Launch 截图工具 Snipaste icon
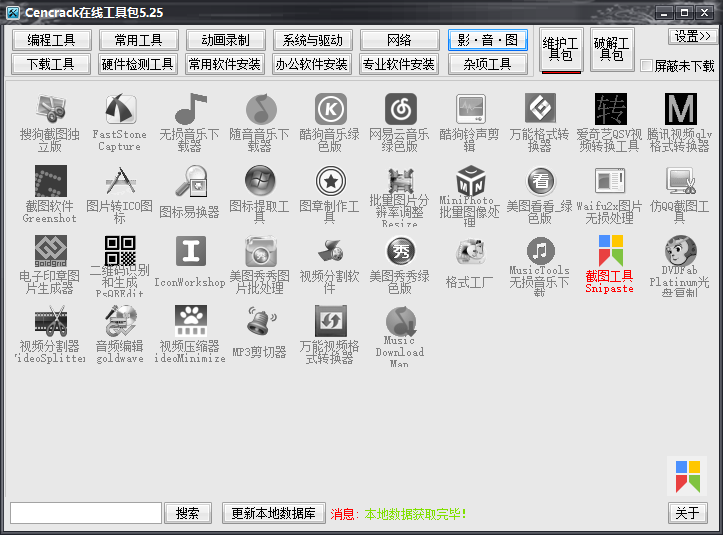This screenshot has width=723, height=535. [x=610, y=251]
